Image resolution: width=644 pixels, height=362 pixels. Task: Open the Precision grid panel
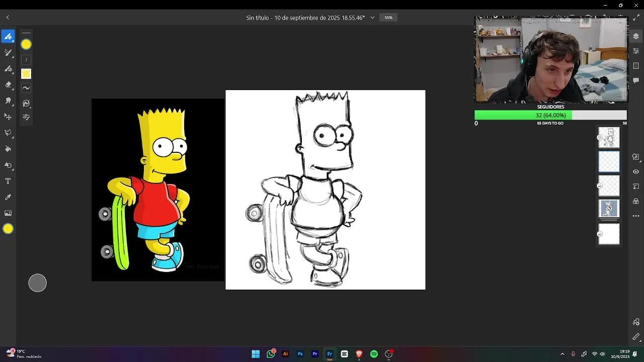636,66
